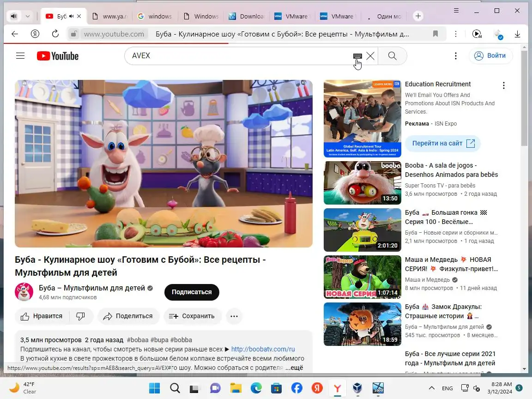The width and height of the screenshot is (532, 399).
Task: Open the address bar three-dot options
Action: [x=456, y=34]
